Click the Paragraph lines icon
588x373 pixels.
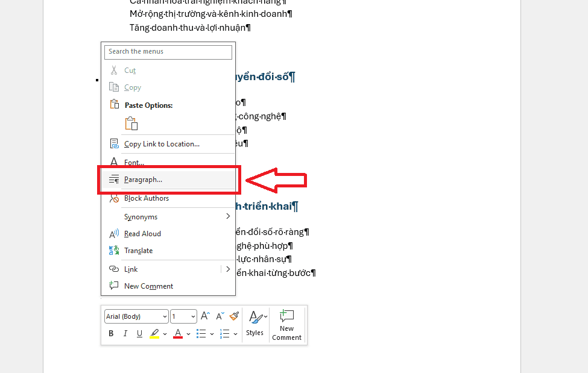114,179
